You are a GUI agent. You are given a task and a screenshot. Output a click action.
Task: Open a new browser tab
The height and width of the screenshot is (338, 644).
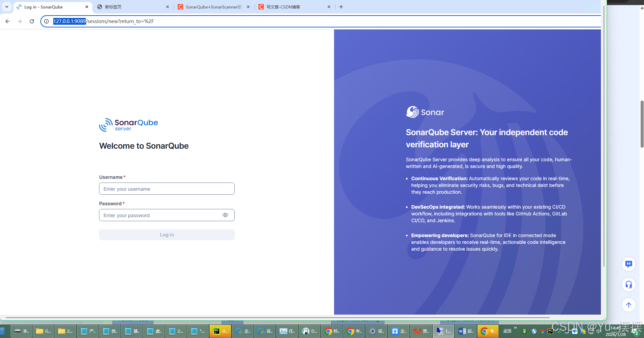[x=341, y=7]
